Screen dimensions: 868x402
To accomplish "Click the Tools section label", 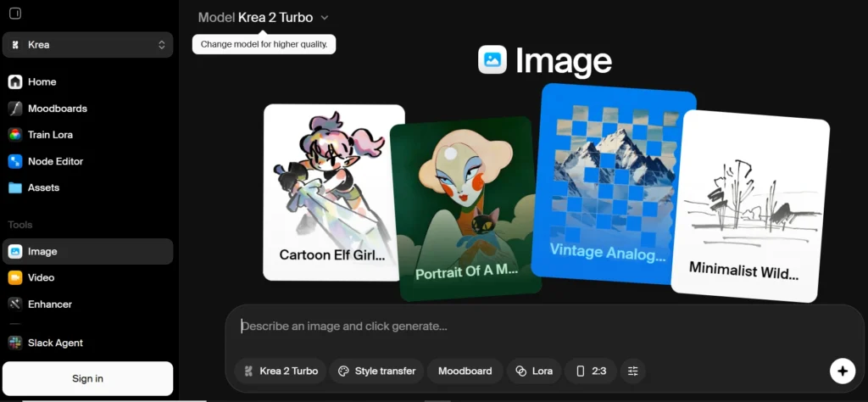I will pyautogui.click(x=20, y=225).
